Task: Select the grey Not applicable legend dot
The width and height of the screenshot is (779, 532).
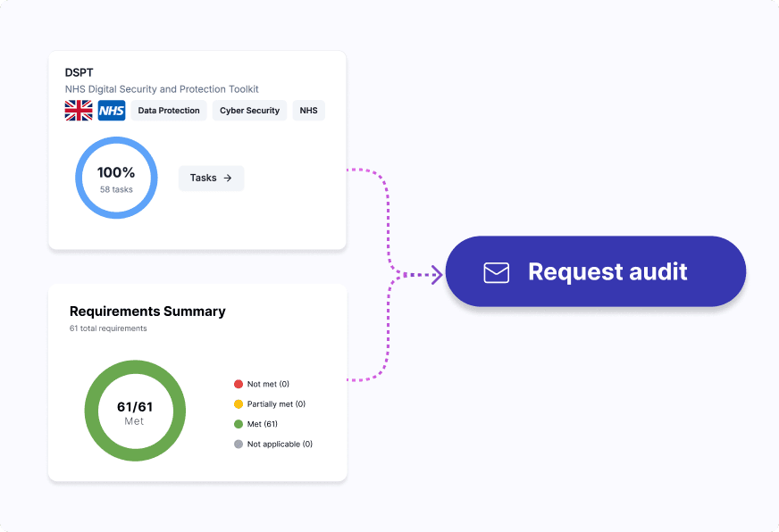Action: click(239, 444)
